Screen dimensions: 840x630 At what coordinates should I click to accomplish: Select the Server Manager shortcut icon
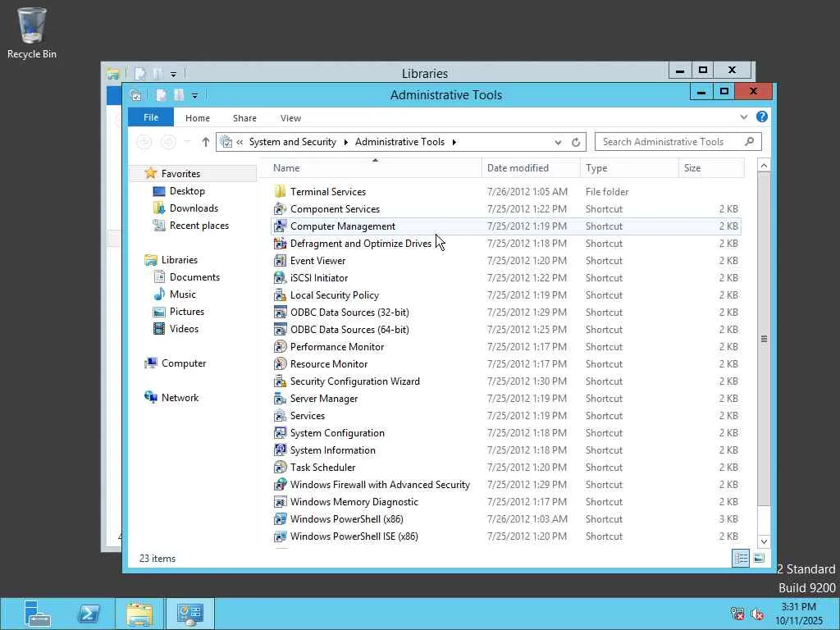point(280,398)
